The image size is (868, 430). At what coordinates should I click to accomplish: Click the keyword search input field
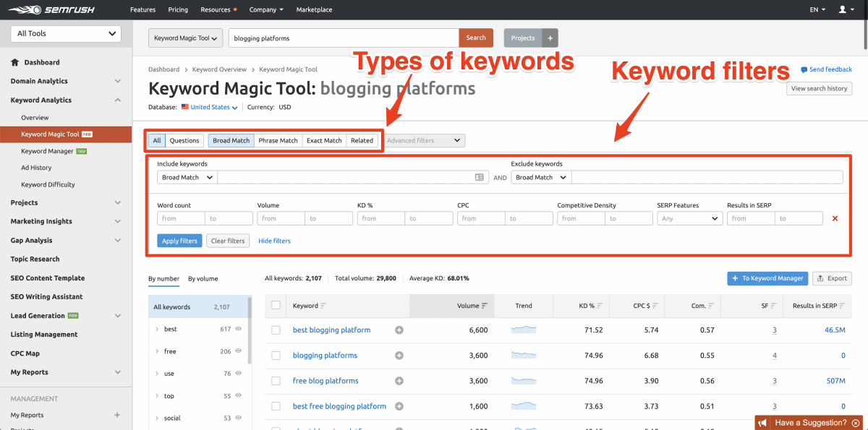(x=344, y=38)
